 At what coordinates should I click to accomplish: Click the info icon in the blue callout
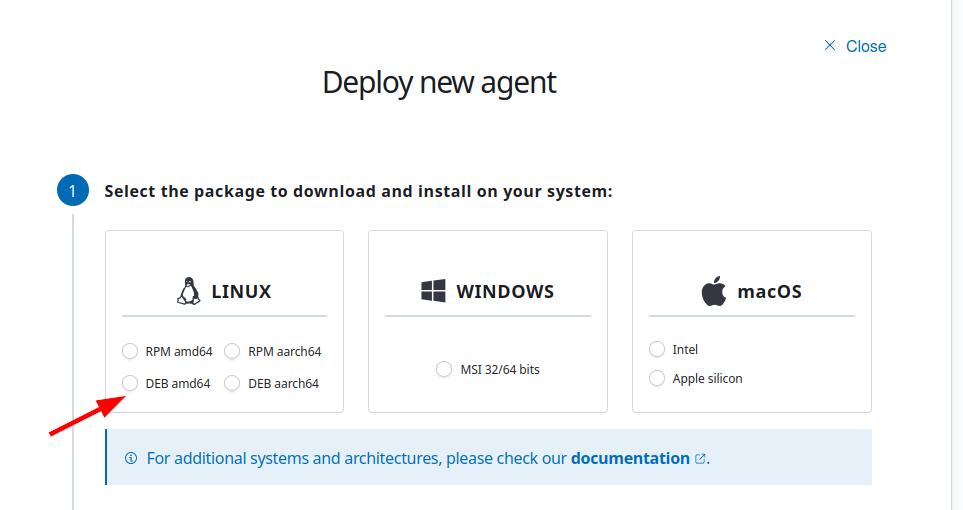point(131,458)
